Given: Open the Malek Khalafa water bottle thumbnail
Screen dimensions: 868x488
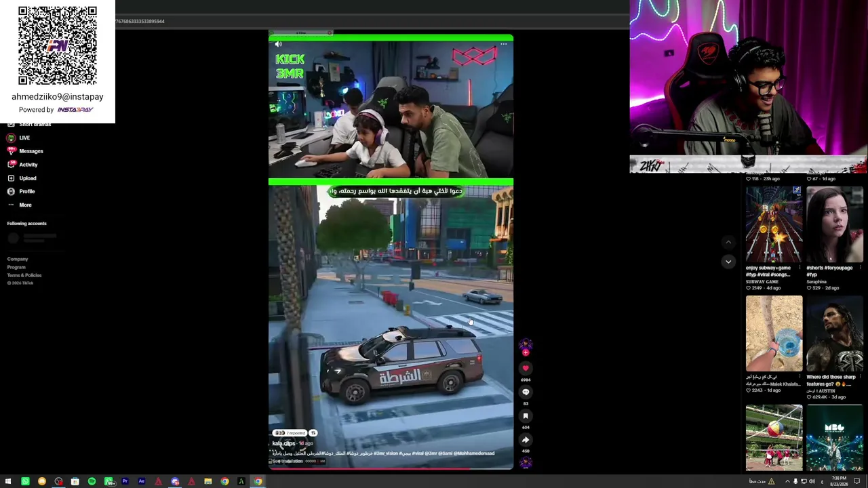Looking at the screenshot, I should tap(774, 333).
